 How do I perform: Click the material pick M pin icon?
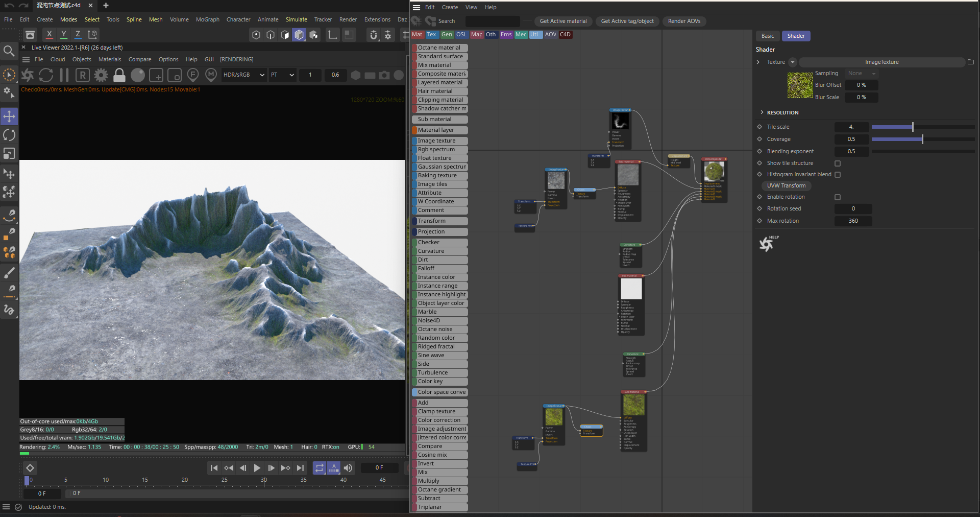click(x=211, y=76)
